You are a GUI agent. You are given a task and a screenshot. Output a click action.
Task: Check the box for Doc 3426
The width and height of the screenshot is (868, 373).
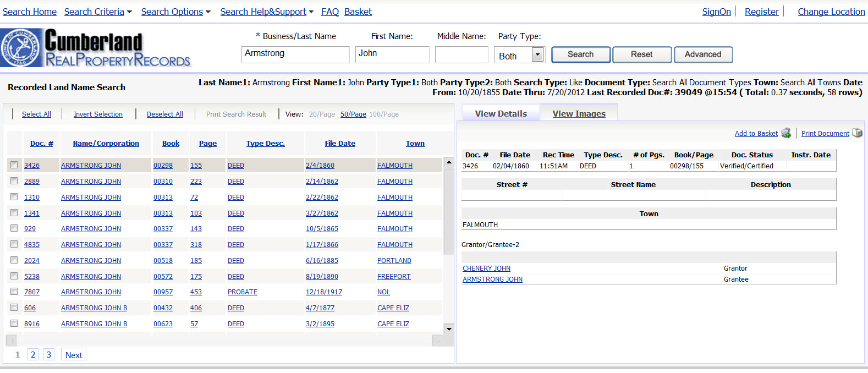coord(14,165)
